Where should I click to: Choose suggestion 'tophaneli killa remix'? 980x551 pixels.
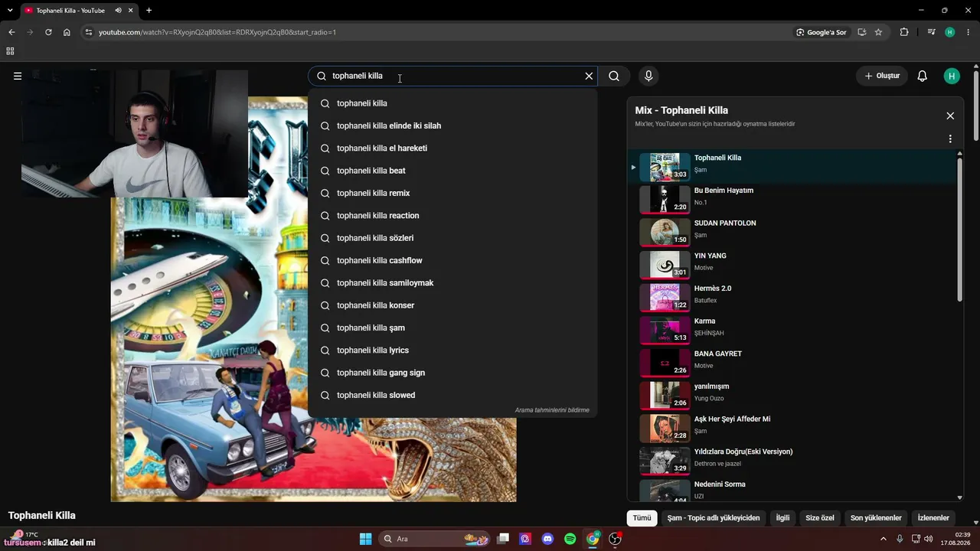(x=452, y=193)
